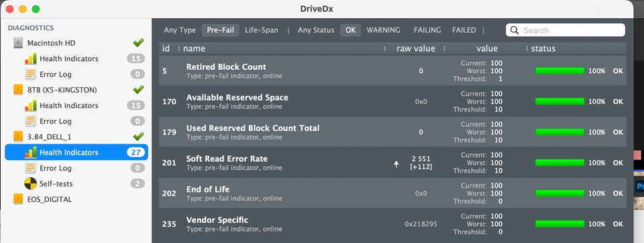
Task: Click Available Reserved Space status bar
Action: click(559, 101)
